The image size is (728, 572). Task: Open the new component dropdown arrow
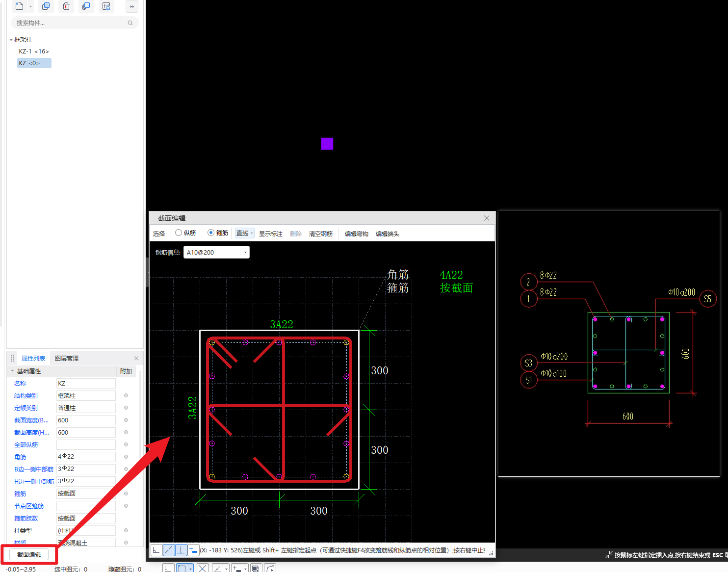(x=31, y=7)
